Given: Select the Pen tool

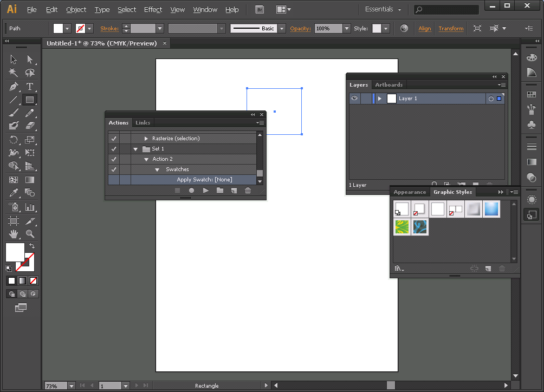Looking at the screenshot, I should pyautogui.click(x=14, y=87).
